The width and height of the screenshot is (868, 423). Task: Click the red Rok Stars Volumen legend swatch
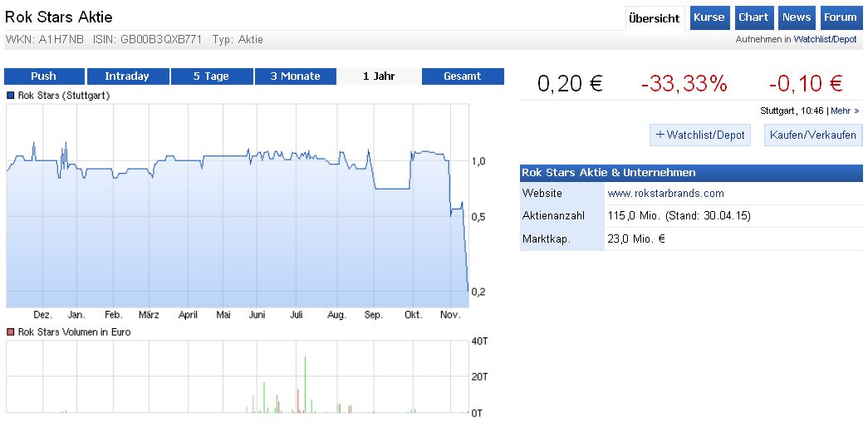pyautogui.click(x=10, y=332)
